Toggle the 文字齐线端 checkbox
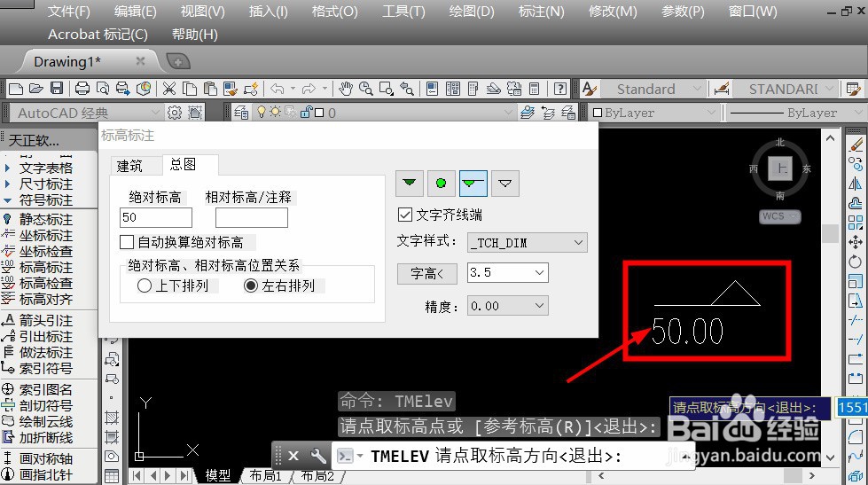This screenshot has width=868, height=485. (405, 215)
